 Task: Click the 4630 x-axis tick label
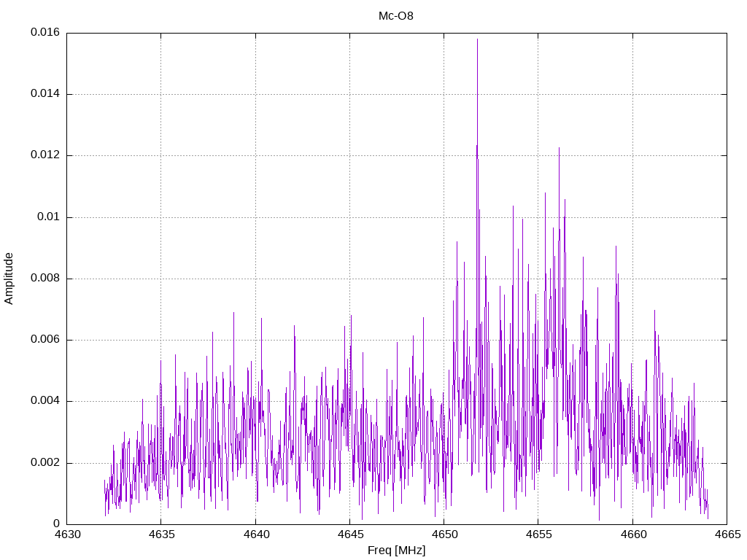pos(67,534)
